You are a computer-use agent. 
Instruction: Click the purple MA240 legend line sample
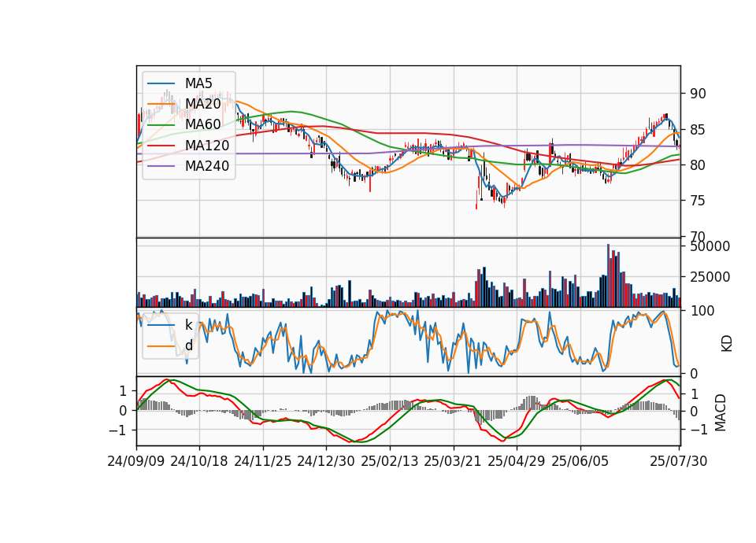[161, 166]
